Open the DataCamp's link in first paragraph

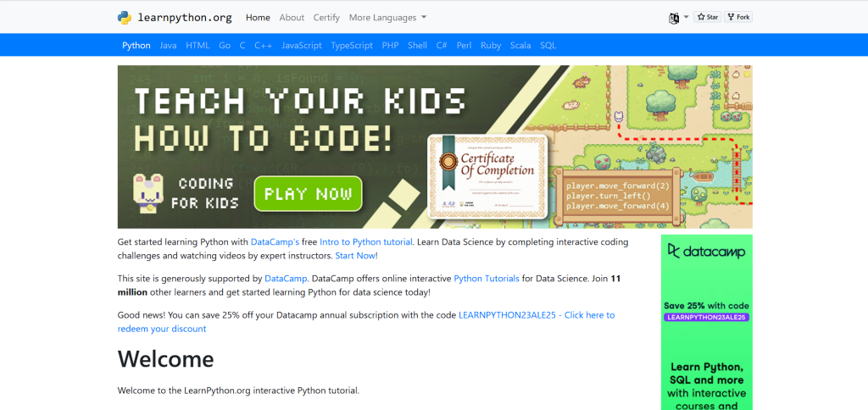[275, 241]
